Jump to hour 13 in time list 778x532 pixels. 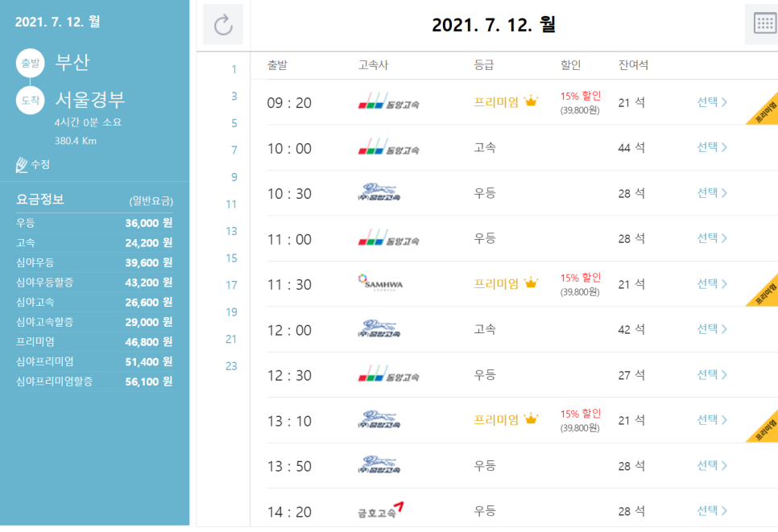coord(232,231)
